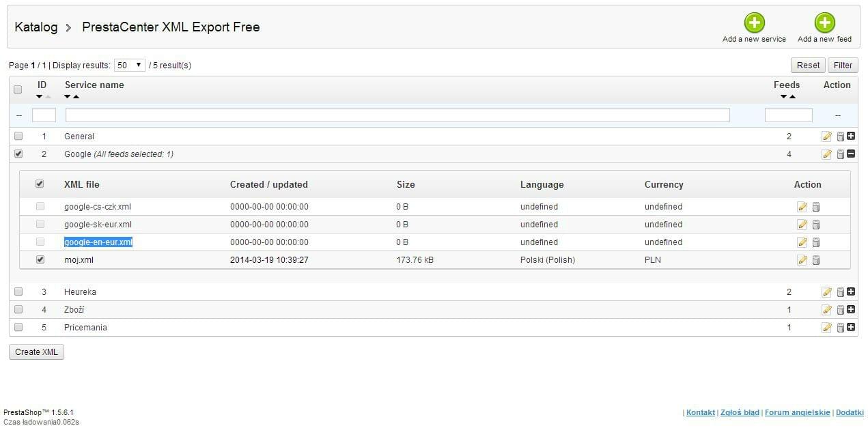Screen dimensions: 868x428
Task: Delete the Heureka service using trash icon
Action: [840, 292]
